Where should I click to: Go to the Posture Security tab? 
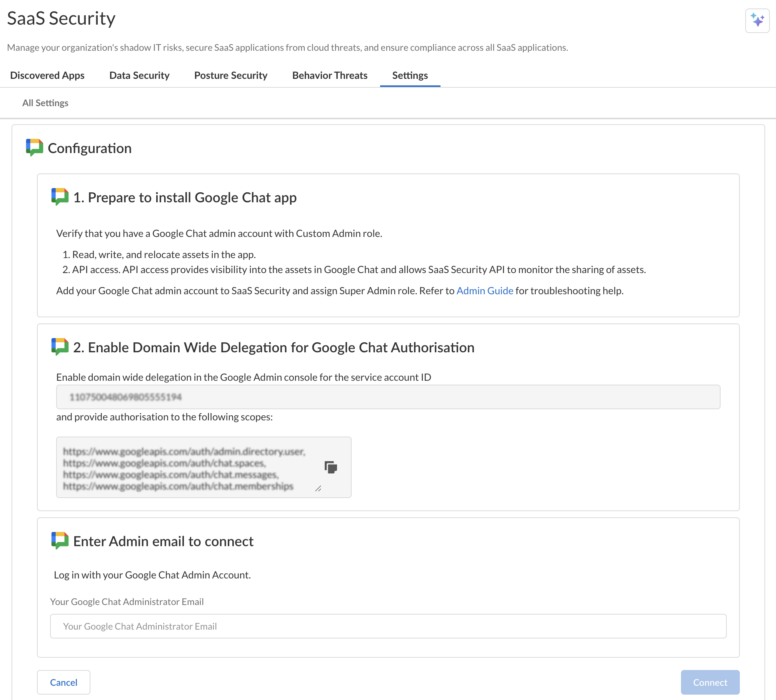click(x=230, y=75)
